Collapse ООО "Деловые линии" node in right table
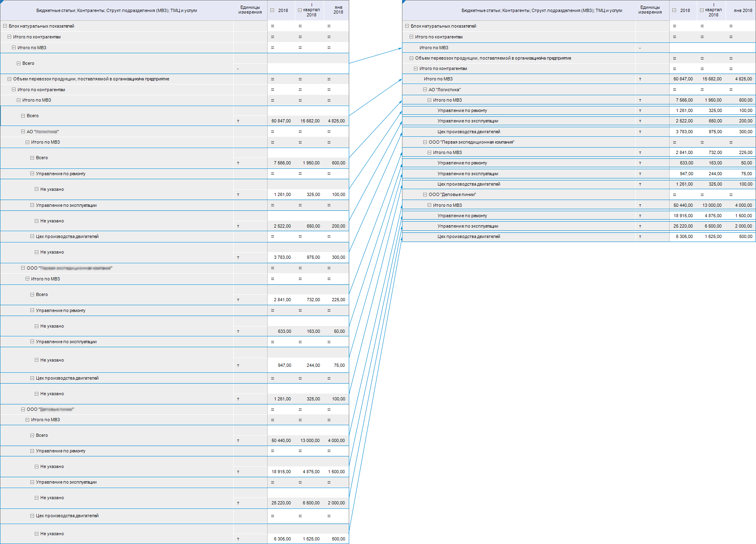This screenshot has width=756, height=544. pyautogui.click(x=425, y=195)
